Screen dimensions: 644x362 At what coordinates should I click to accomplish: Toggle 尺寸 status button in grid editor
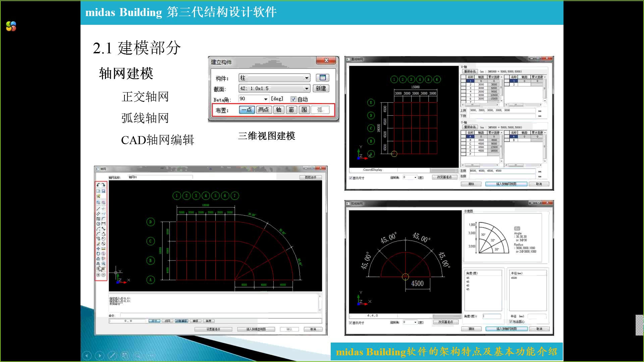(154, 321)
